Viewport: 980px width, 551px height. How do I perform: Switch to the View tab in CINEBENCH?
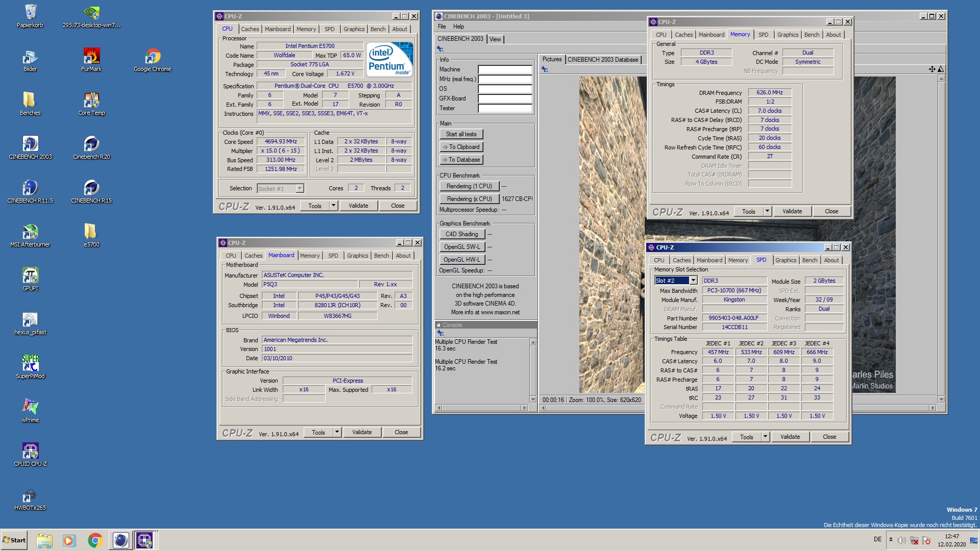point(495,39)
